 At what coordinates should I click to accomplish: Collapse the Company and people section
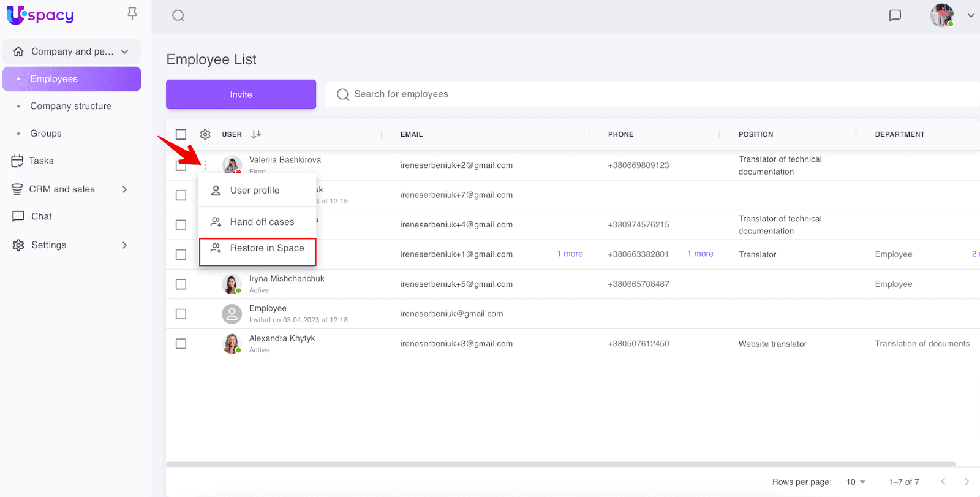(x=125, y=51)
